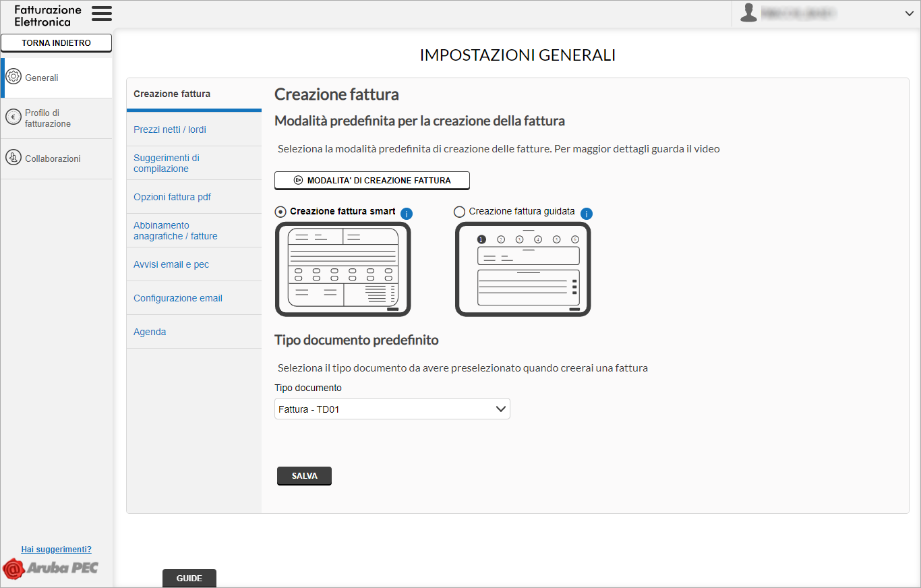Save settings with the SALVA button
This screenshot has height=588, width=921.
coord(303,475)
